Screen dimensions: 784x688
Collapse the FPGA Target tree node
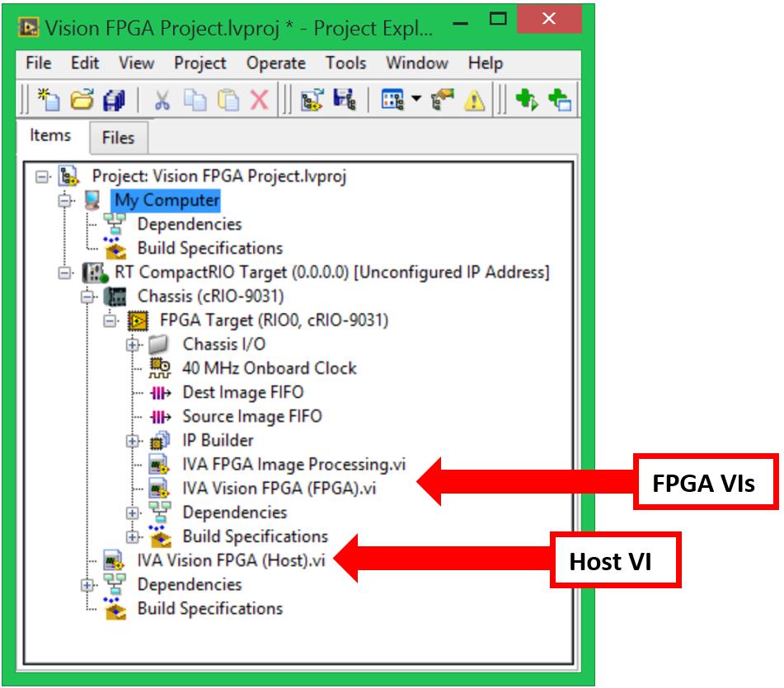[110, 321]
